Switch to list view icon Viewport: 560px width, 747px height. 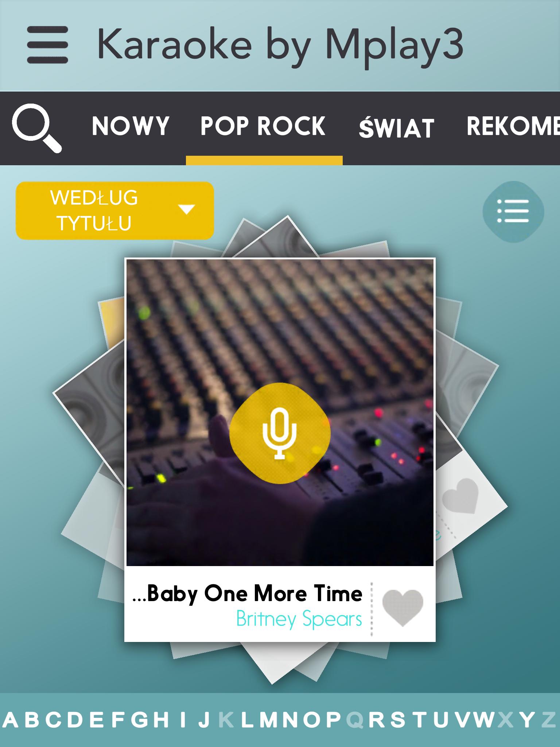click(x=513, y=211)
